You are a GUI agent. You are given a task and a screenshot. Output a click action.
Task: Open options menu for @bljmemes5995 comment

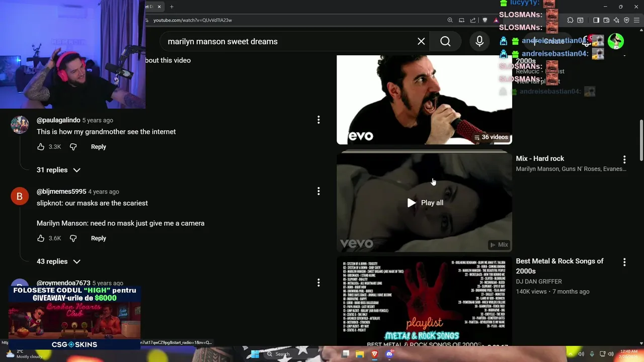click(318, 191)
